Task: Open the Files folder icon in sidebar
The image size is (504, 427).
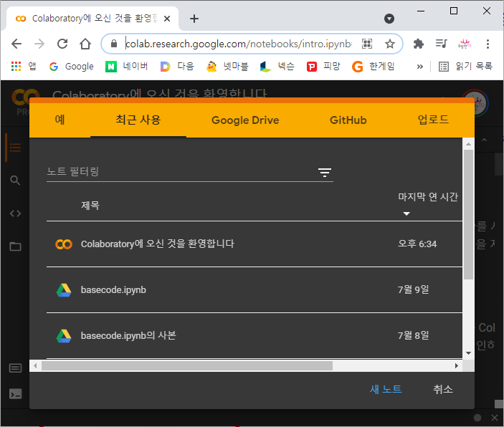Action: click(15, 246)
